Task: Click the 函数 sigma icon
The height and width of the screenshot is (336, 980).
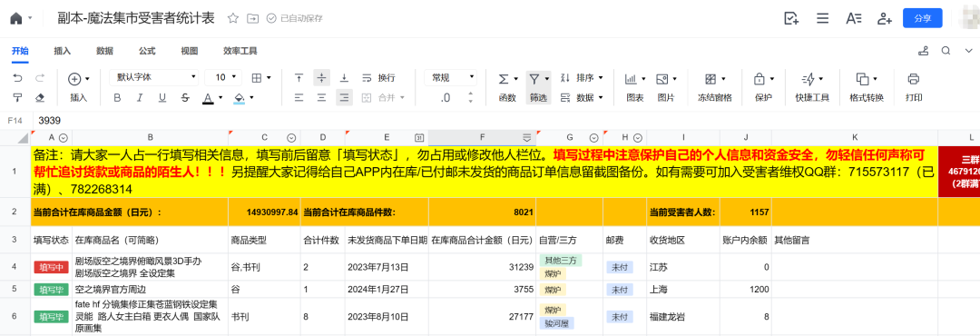Action: click(x=503, y=79)
